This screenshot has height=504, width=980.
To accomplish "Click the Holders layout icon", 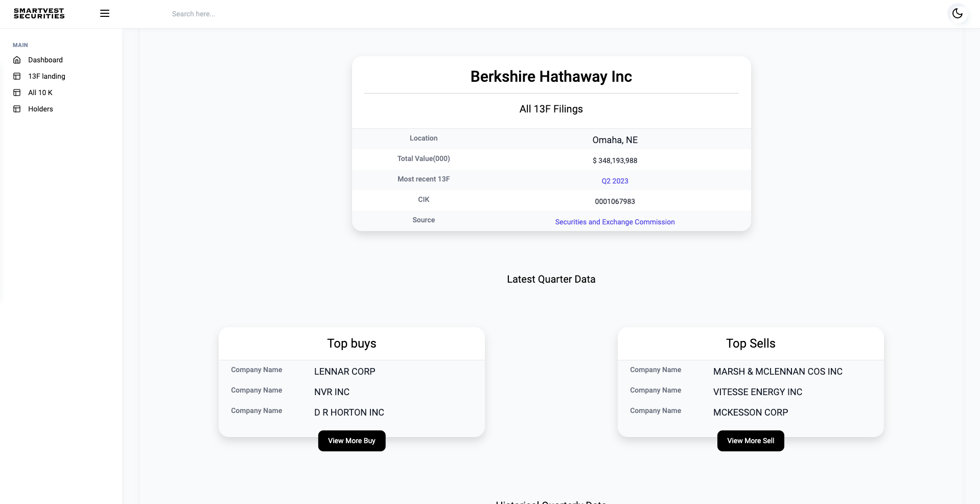I will pos(17,109).
